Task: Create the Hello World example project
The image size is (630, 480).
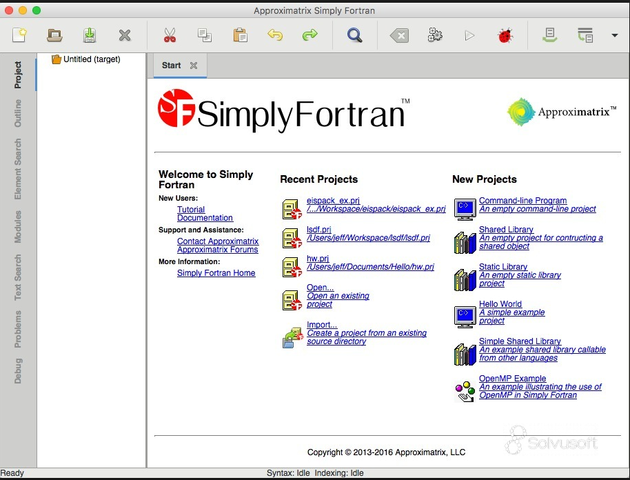Action: (500, 304)
